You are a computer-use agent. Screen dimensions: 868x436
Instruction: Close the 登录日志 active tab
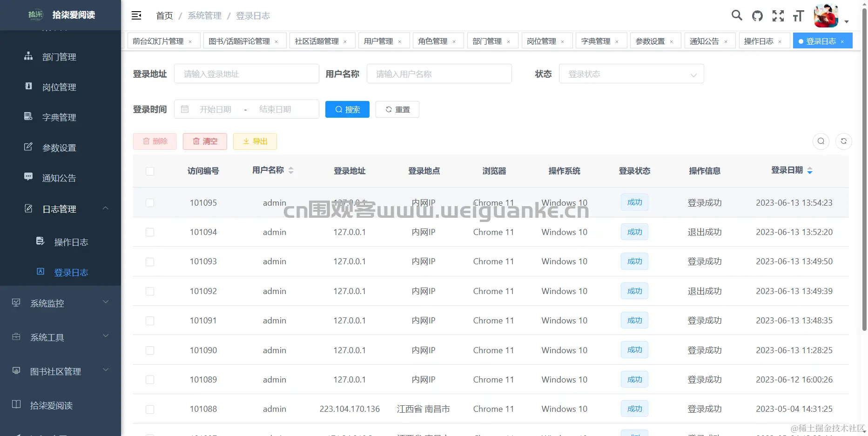(x=842, y=42)
